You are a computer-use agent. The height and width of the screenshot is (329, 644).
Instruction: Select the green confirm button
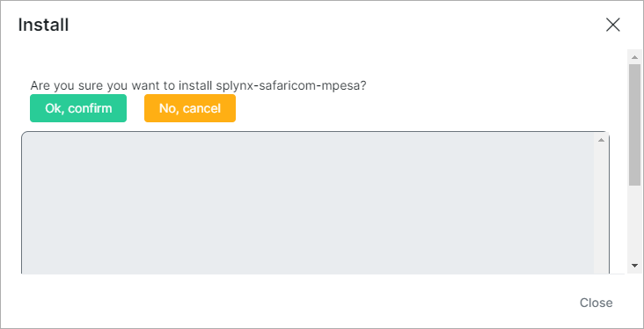[78, 108]
